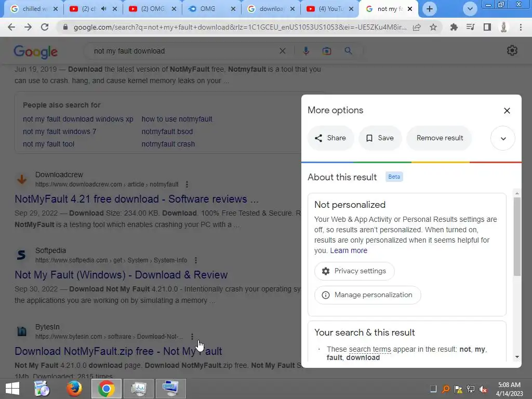Viewport: 532px width, 399px height.
Task: Click the Remove result button
Action: tap(440, 138)
